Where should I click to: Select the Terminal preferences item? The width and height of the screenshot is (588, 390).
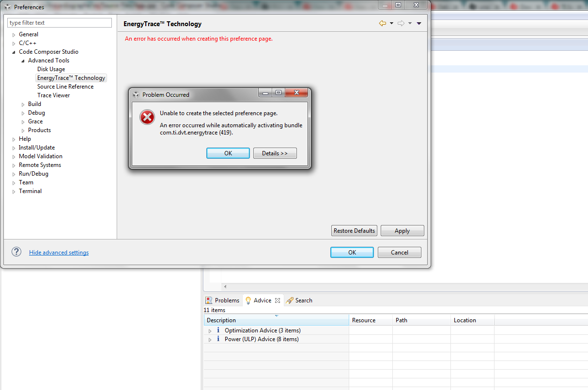pyautogui.click(x=30, y=191)
